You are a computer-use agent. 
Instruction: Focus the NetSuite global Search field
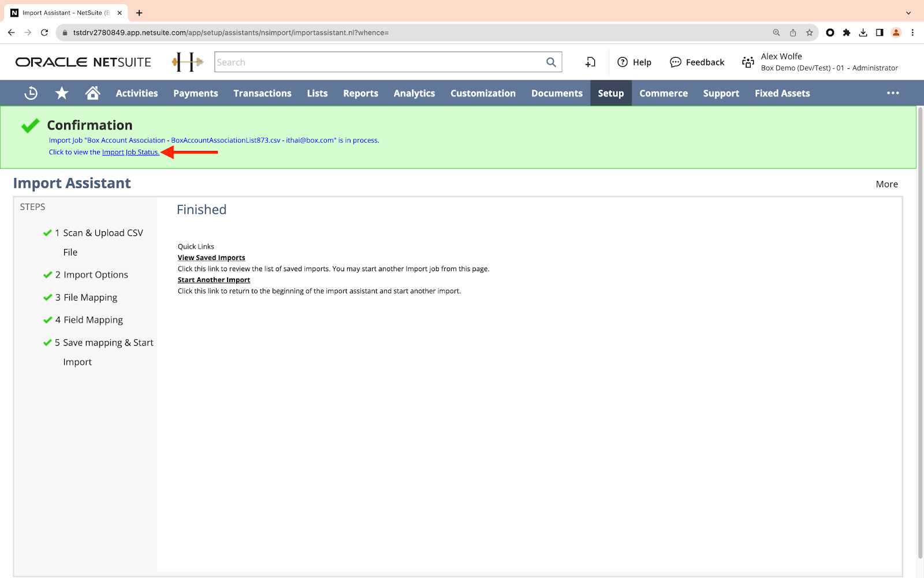click(x=378, y=62)
